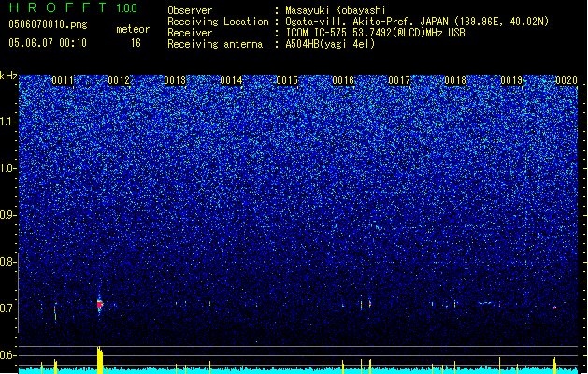Click the time marker 0020
The image size is (588, 374).
566,80
